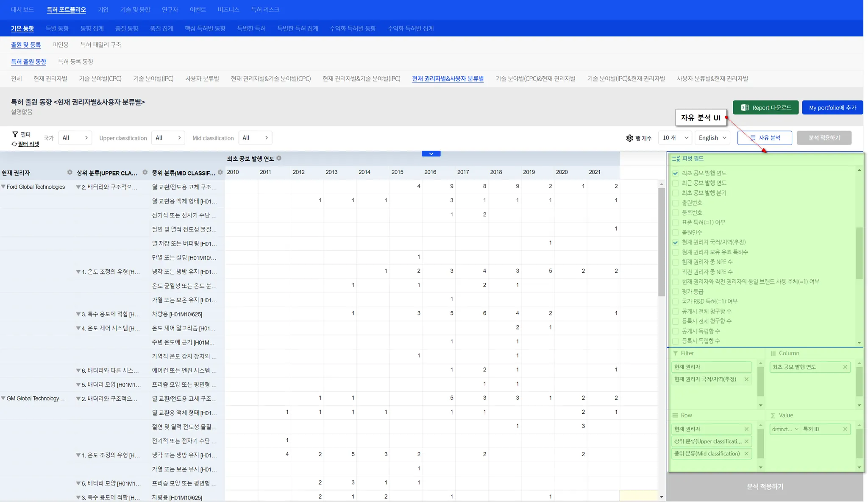
Task: Click the gear icon beside 중위 분류 column header
Action: 220,172
